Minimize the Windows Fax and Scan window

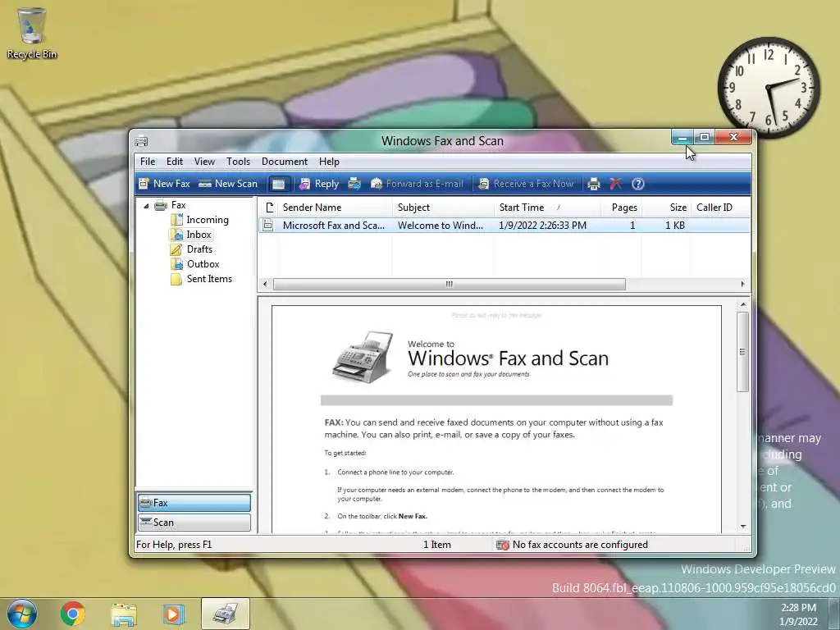point(682,138)
